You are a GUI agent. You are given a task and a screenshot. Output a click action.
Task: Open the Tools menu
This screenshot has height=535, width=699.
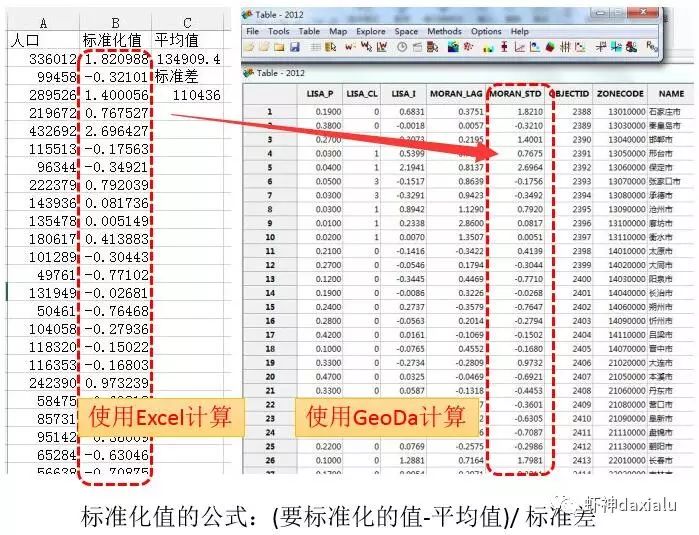(279, 31)
